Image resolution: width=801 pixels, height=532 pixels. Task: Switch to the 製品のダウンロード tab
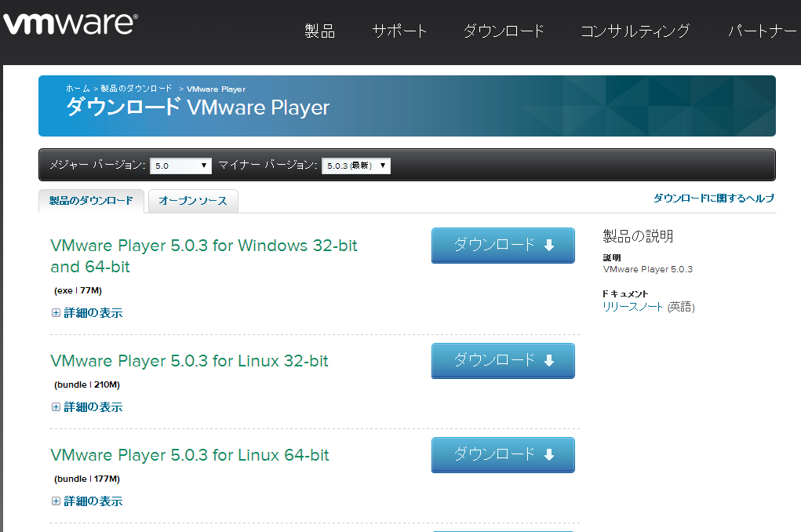click(x=92, y=201)
